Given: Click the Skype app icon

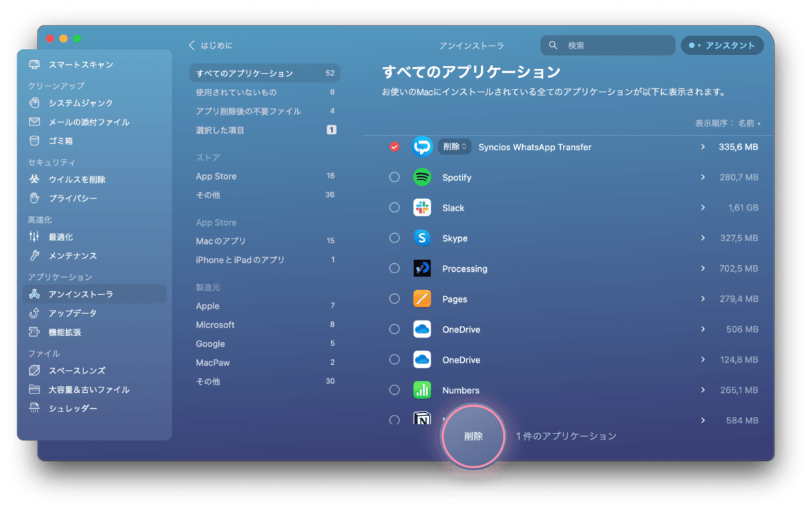Looking at the screenshot, I should coord(422,238).
